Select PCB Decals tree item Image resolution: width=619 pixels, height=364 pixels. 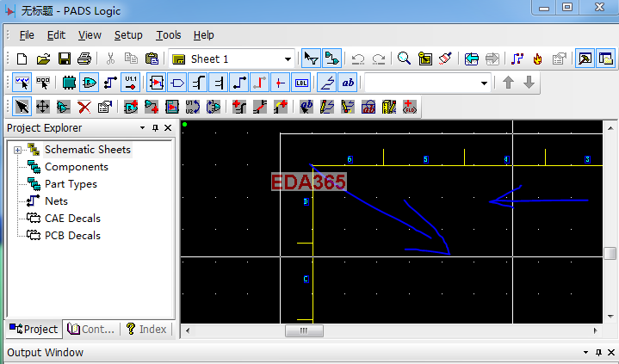[x=72, y=235]
